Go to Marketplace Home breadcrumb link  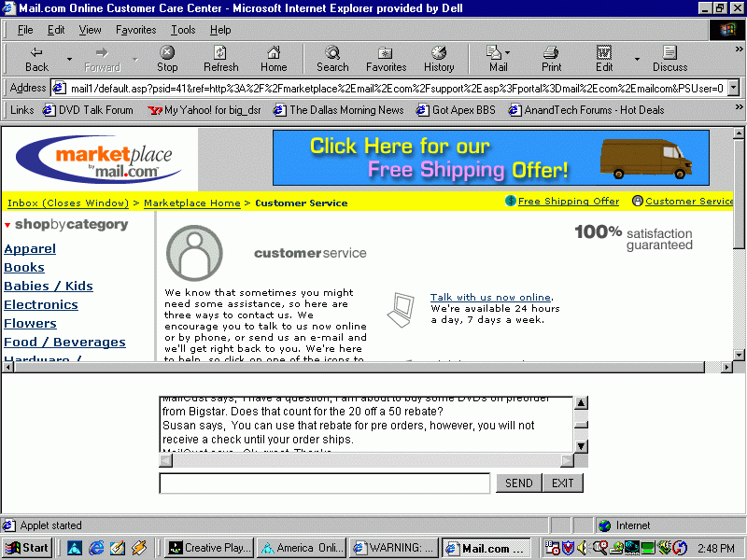coord(192,203)
